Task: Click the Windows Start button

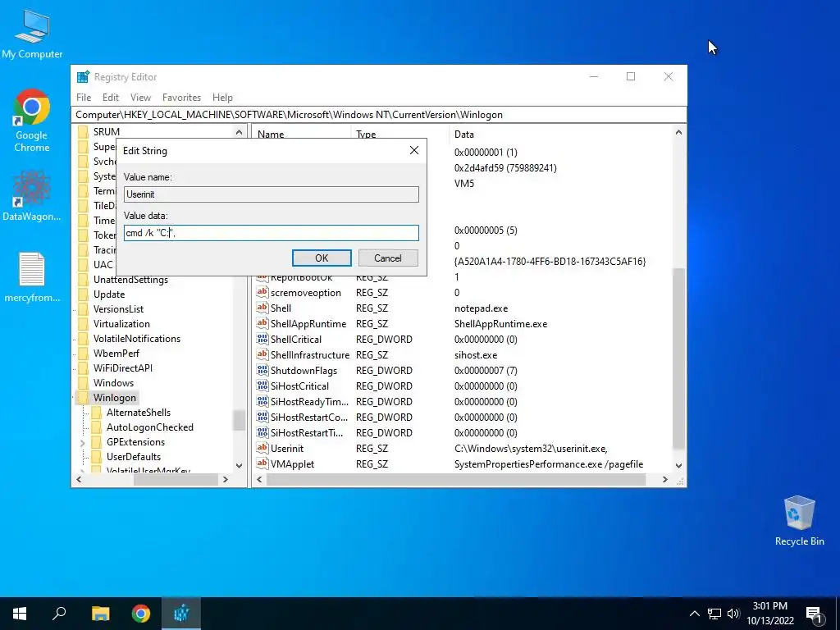Action: pyautogui.click(x=20, y=614)
